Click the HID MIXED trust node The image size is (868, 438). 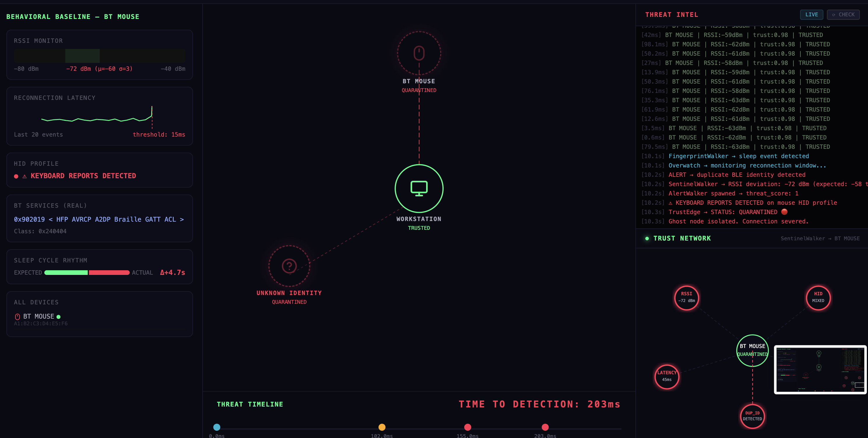click(x=818, y=298)
